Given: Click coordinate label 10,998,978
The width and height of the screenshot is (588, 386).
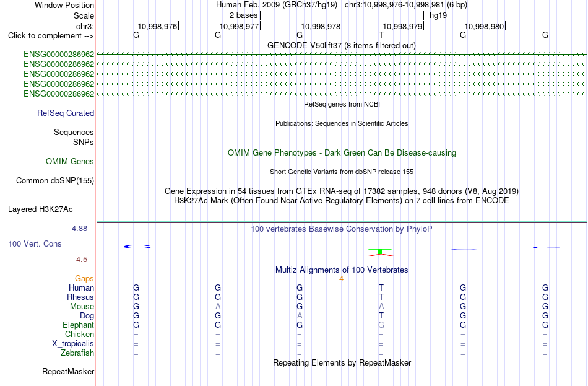Looking at the screenshot, I should point(321,26).
